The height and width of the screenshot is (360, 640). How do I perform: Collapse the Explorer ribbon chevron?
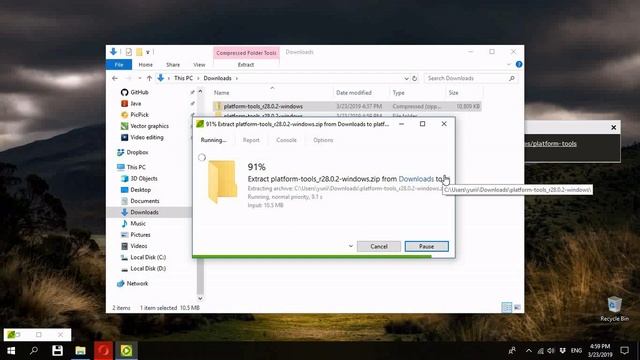pos(509,64)
